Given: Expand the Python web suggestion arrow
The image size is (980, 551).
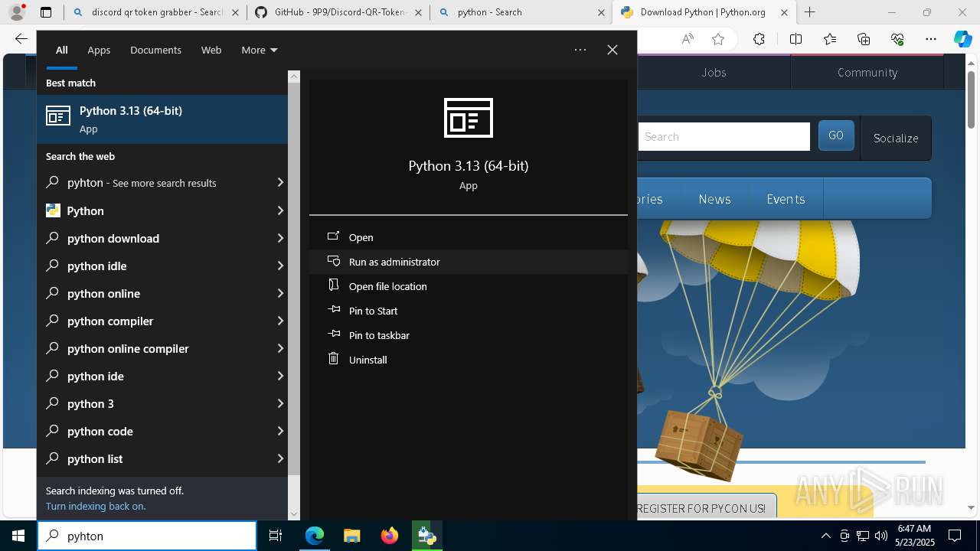Looking at the screenshot, I should (280, 210).
